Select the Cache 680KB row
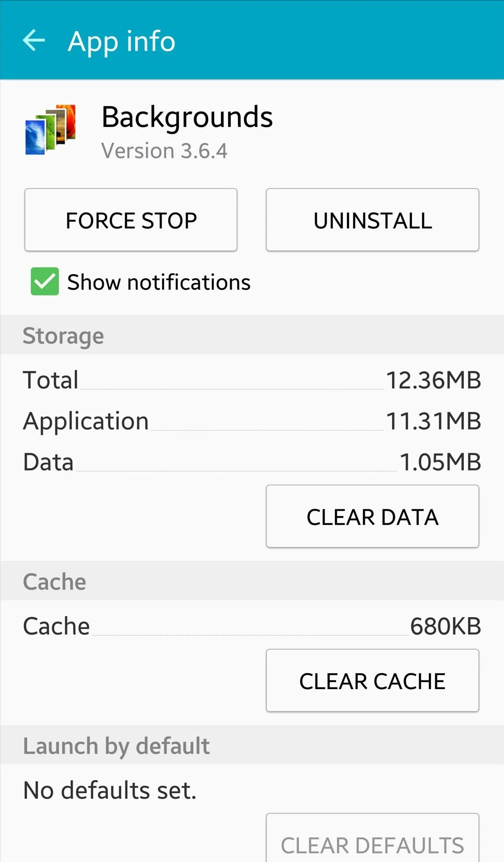Image resolution: width=504 pixels, height=862 pixels. coord(252,626)
